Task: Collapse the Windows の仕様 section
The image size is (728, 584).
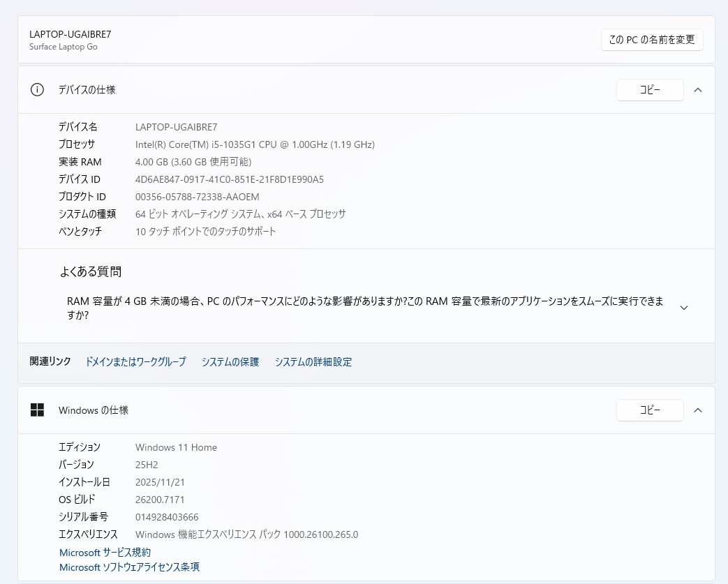Action: [x=697, y=410]
